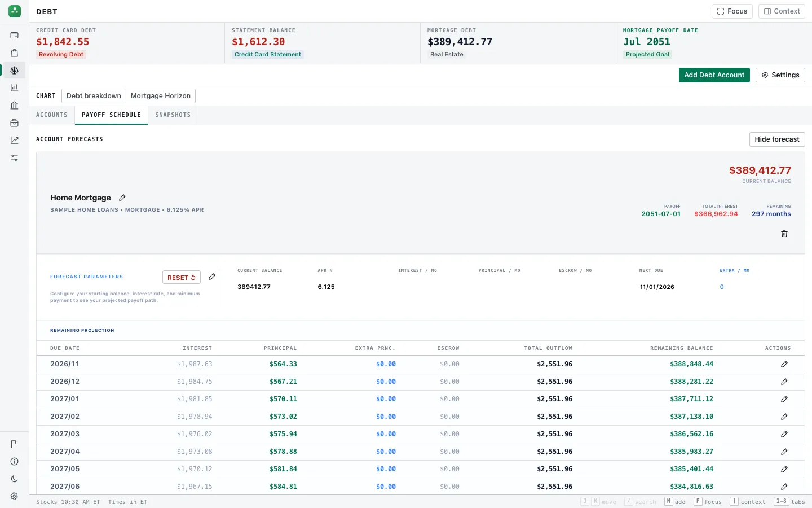This screenshot has width=812, height=508.
Task: Open the wallet icon in the sidebar
Action: point(15,36)
